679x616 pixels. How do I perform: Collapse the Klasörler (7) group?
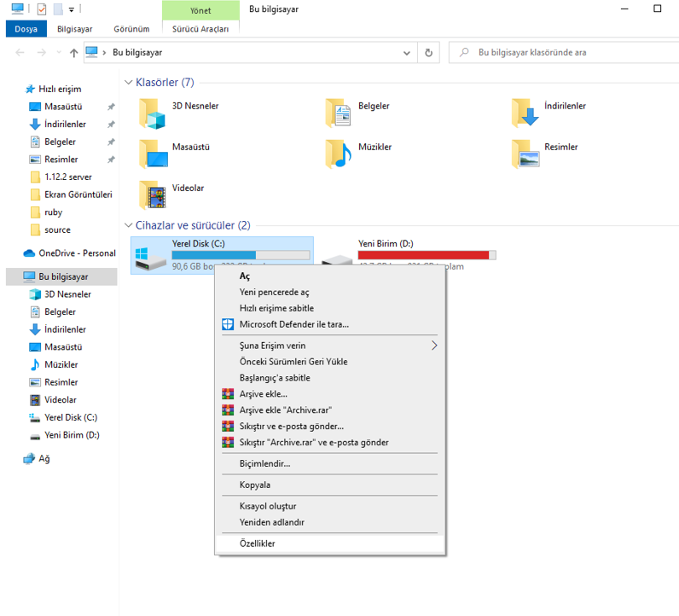(x=128, y=82)
